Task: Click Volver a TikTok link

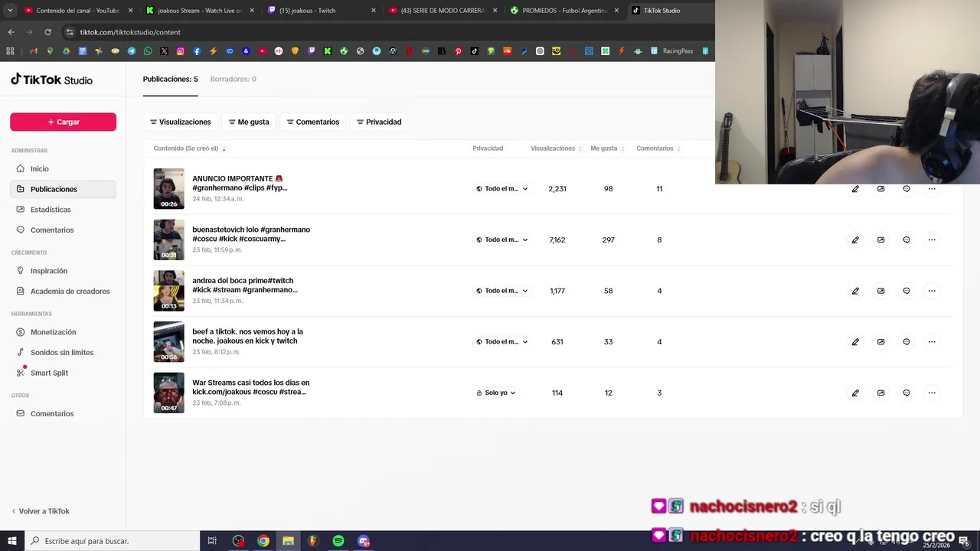Action: (40, 511)
